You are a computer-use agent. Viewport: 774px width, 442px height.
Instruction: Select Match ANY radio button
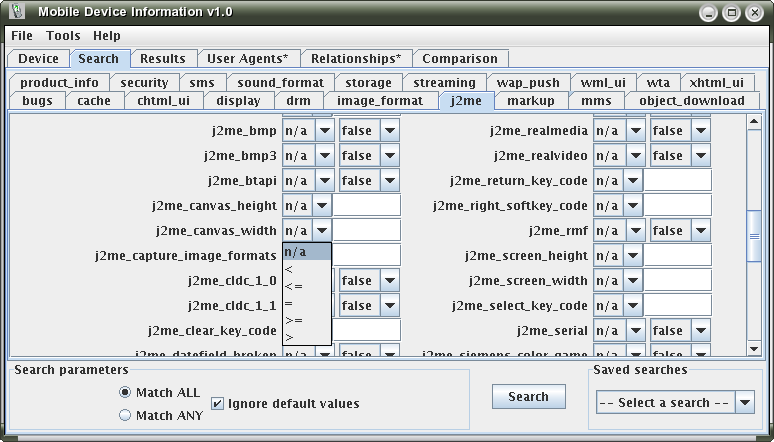[125, 415]
